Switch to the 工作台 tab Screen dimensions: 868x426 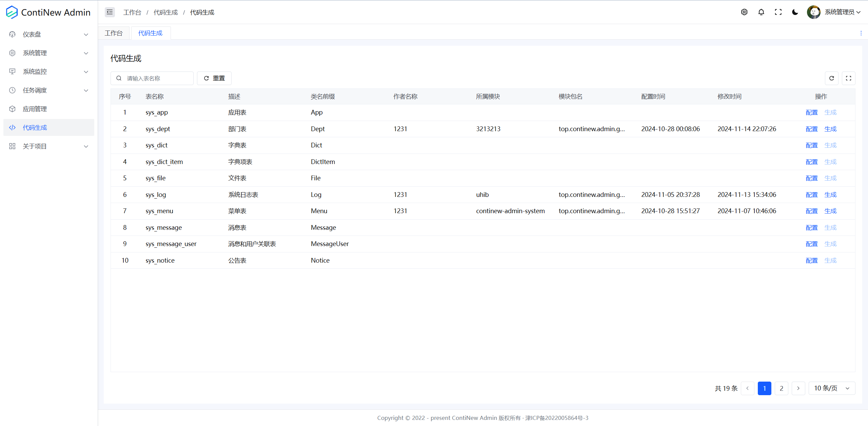tap(114, 33)
